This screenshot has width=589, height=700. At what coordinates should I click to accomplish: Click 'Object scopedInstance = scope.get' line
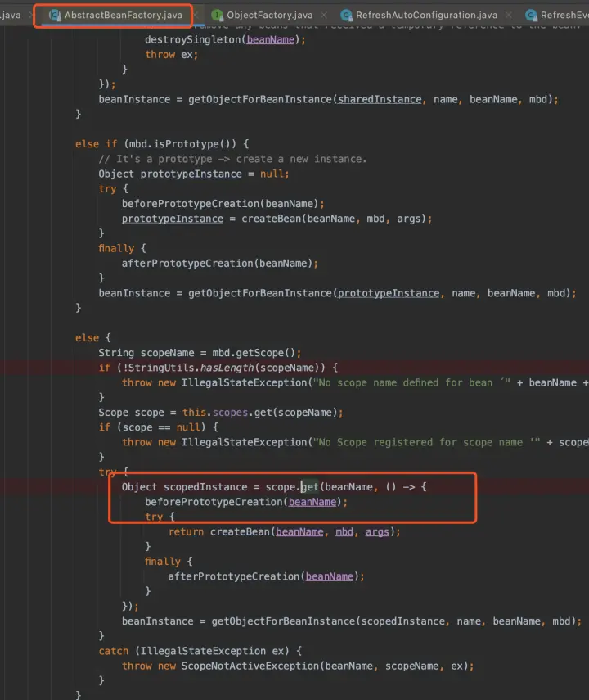tap(274, 486)
